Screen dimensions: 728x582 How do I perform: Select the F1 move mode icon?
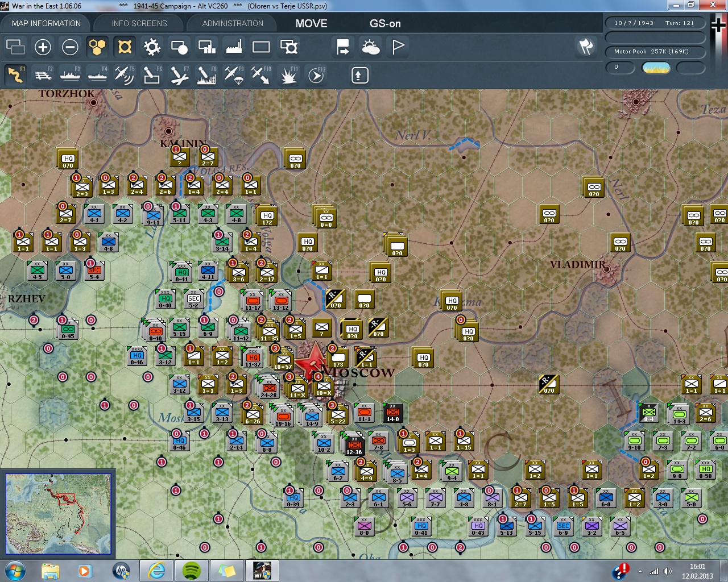15,75
